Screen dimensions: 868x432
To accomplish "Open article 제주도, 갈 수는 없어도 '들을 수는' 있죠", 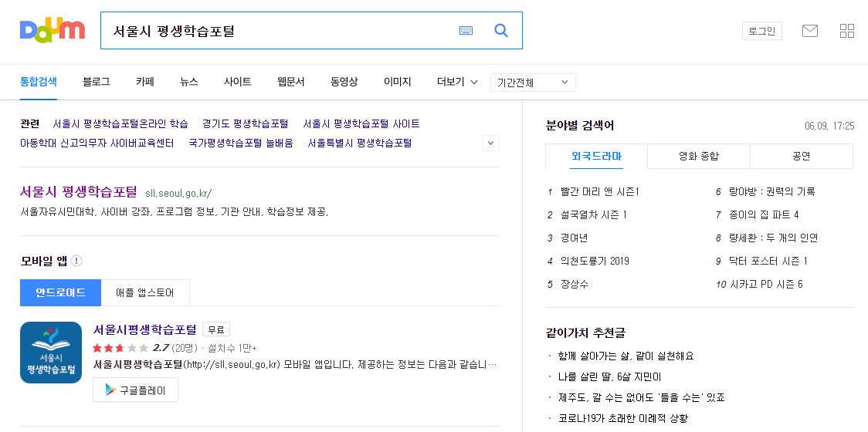I will [x=642, y=398].
